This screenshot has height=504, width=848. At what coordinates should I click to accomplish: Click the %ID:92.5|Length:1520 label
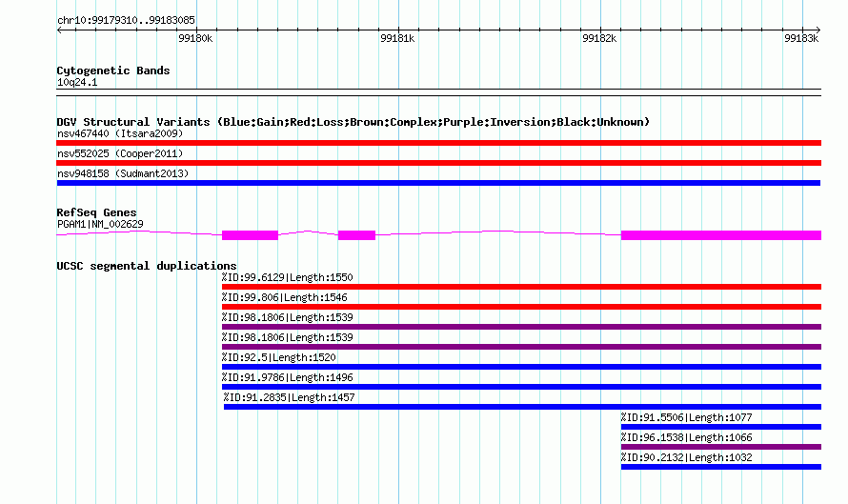point(278,357)
